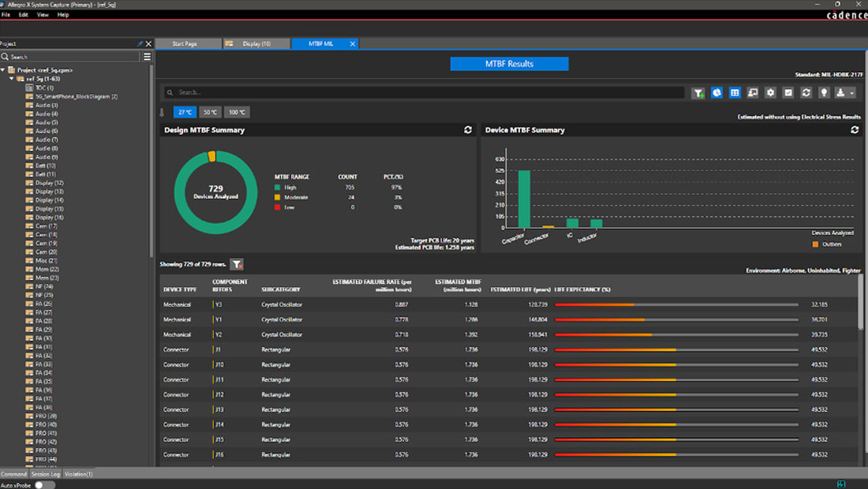Click the lightbulb tips icon
The width and height of the screenshot is (868, 489).
(824, 93)
